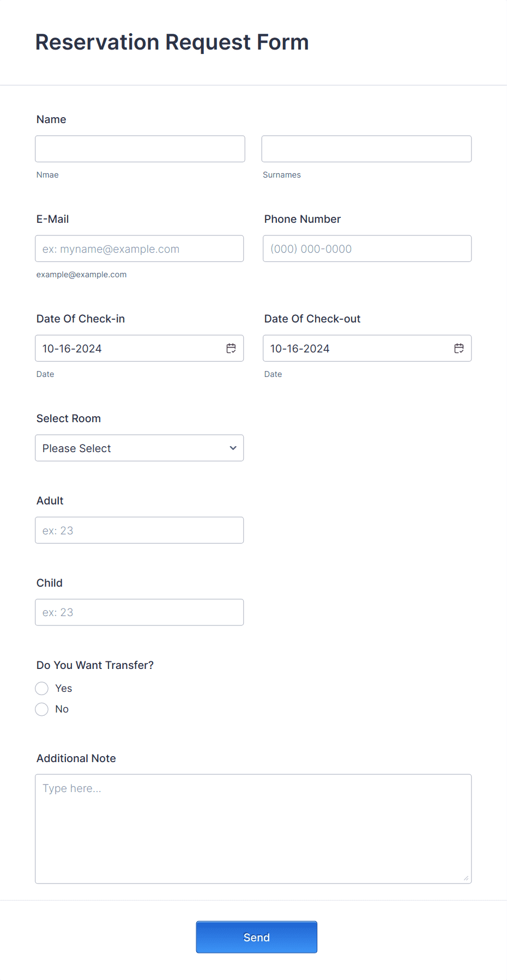This screenshot has width=507, height=980.
Task: Focus the first name input field
Action: pos(140,149)
